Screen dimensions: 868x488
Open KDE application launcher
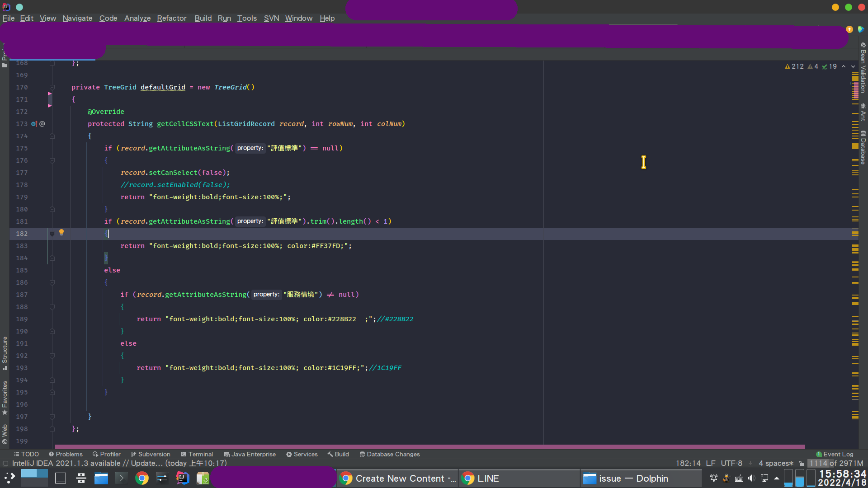(x=9, y=478)
